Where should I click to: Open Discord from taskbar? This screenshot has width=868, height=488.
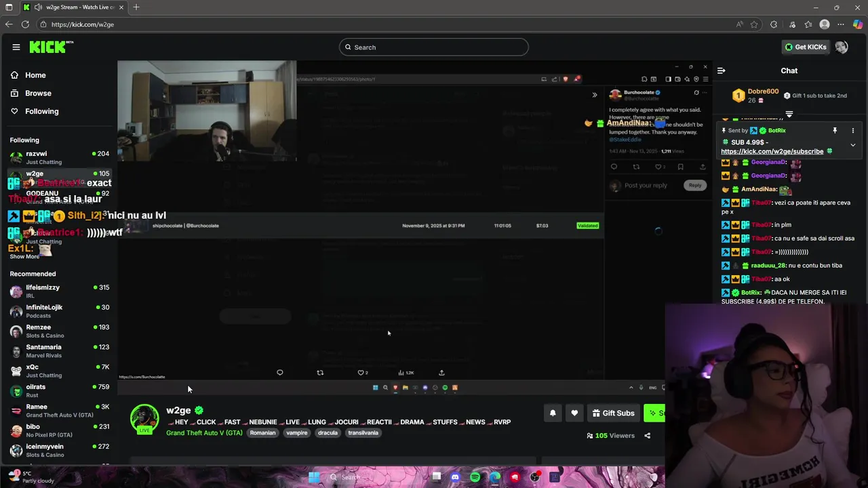tap(455, 477)
